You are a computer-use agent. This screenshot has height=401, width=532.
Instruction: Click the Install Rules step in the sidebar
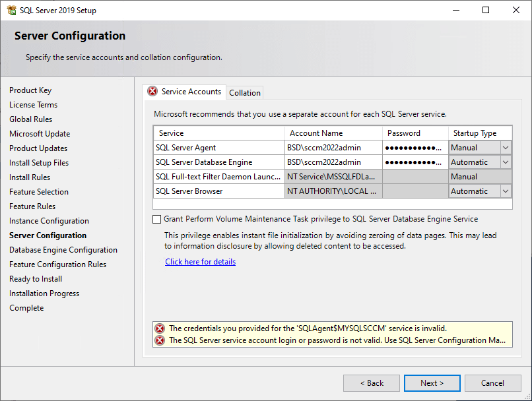30,177
